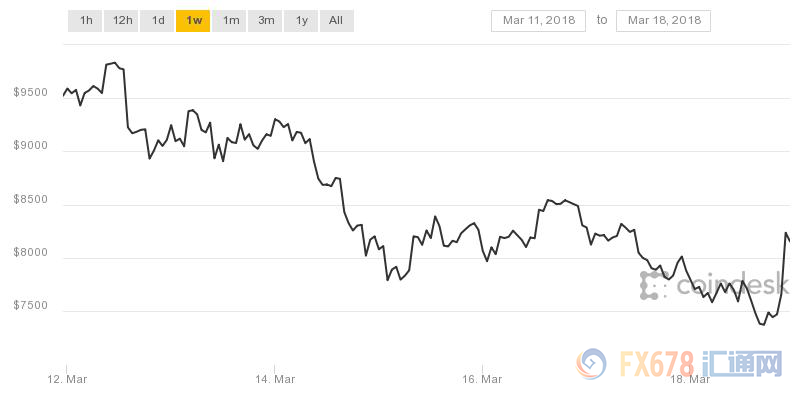Show the 3m price history
Viewport: 800px width, 400px height.
click(x=266, y=20)
